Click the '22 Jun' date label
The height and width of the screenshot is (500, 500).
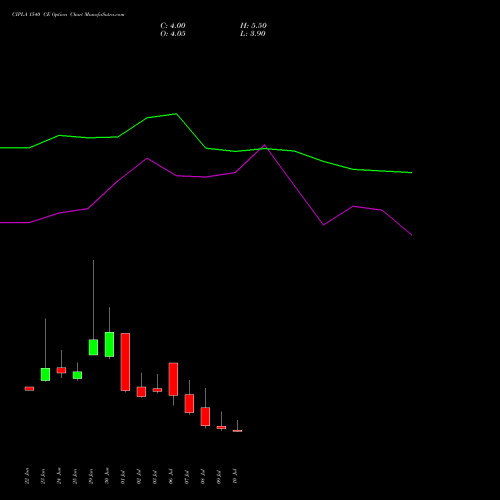click(x=27, y=476)
